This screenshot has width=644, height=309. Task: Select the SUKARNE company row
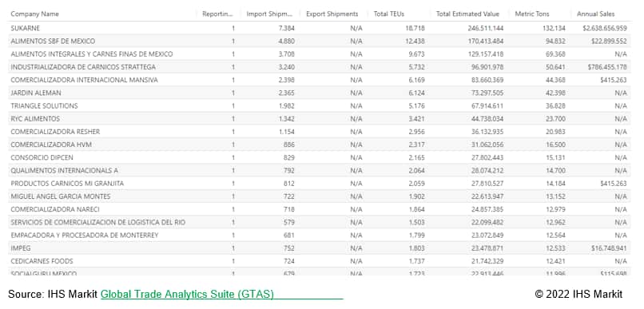click(319, 28)
